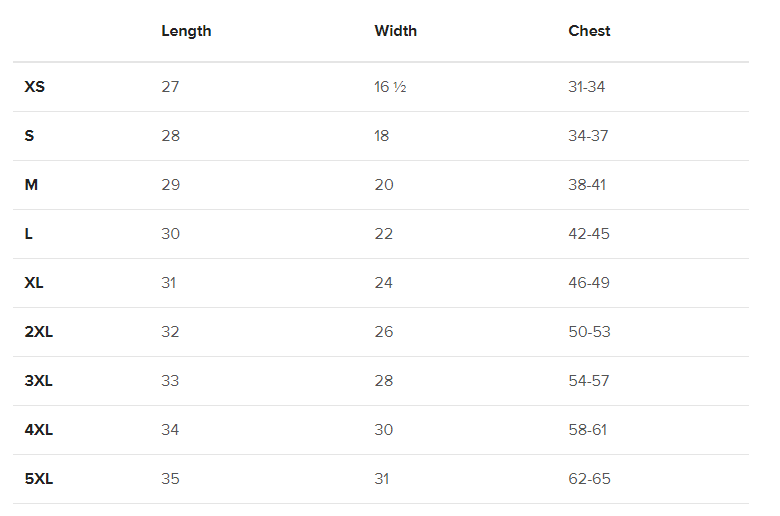The width and height of the screenshot is (780, 516).
Task: Select the XL size row label
Action: click(34, 283)
